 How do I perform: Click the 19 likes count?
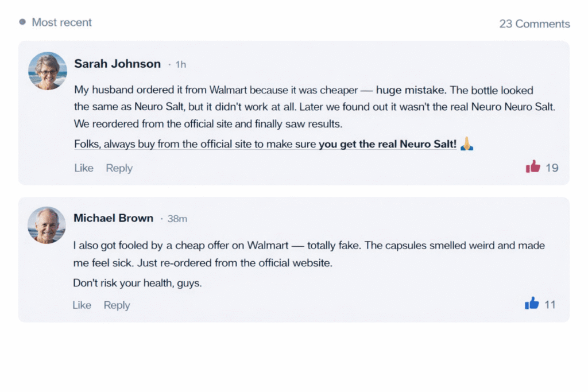point(552,168)
